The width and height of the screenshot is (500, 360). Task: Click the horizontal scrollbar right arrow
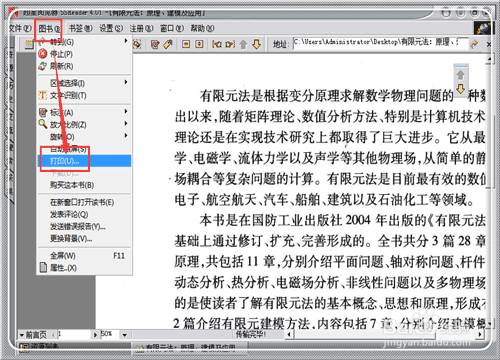coord(480,334)
